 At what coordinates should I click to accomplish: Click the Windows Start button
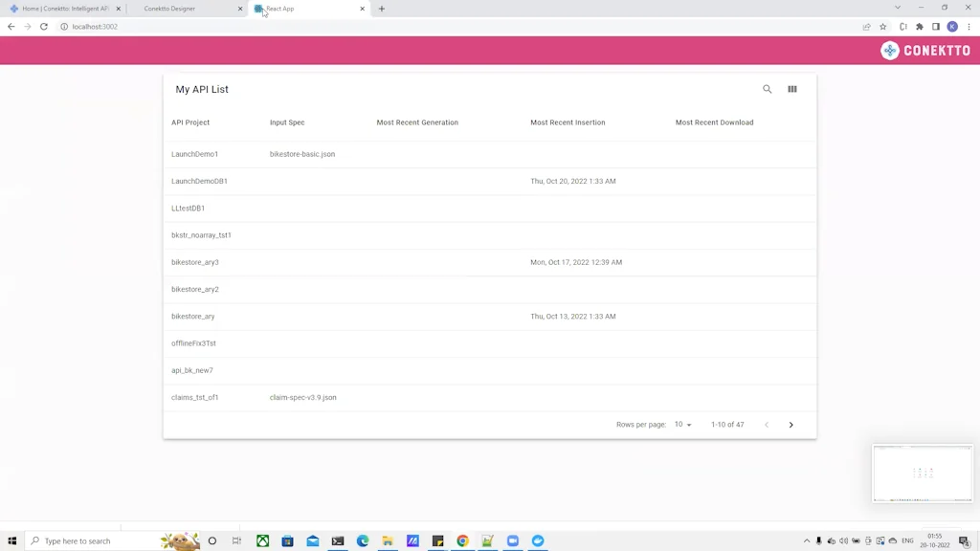(12, 540)
